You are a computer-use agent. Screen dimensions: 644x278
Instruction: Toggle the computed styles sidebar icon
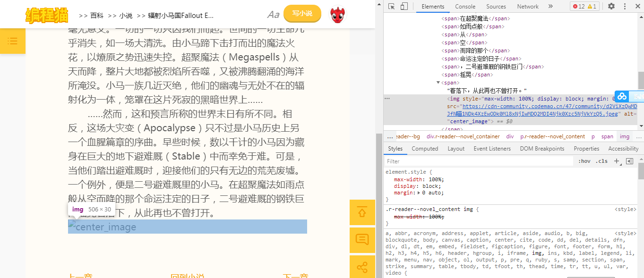click(629, 161)
